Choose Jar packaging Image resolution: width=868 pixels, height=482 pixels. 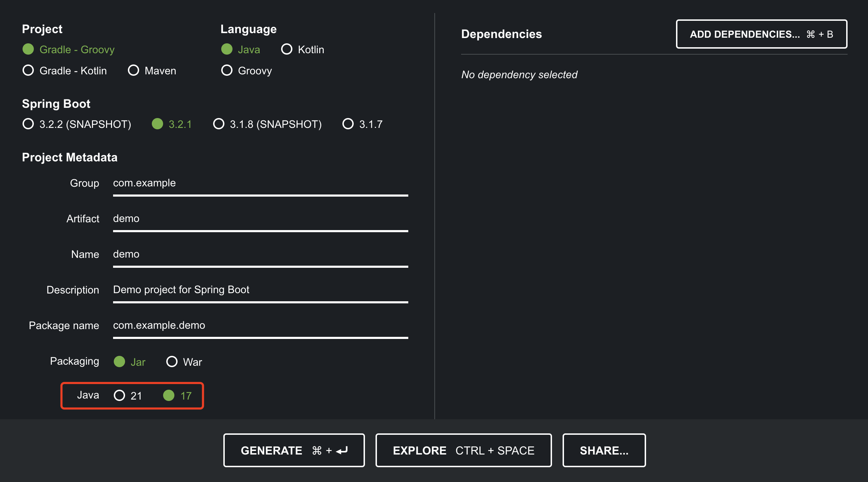(119, 362)
